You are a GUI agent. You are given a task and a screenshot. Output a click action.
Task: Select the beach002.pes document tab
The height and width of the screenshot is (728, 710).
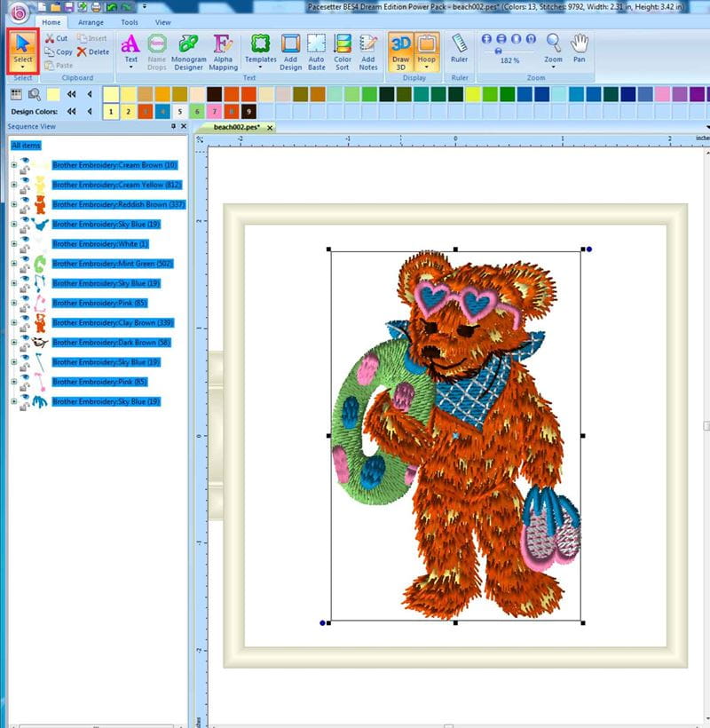237,127
